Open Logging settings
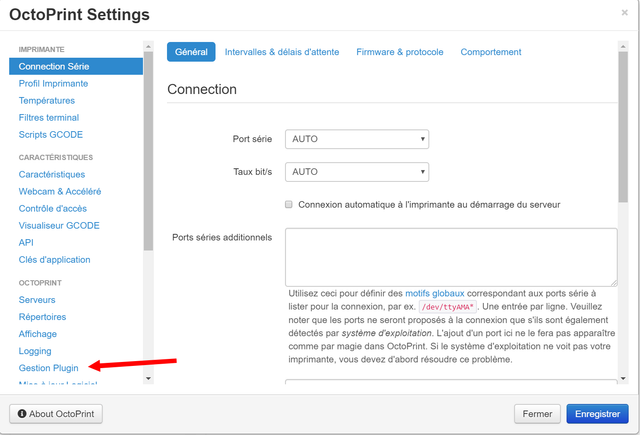 pyautogui.click(x=35, y=351)
